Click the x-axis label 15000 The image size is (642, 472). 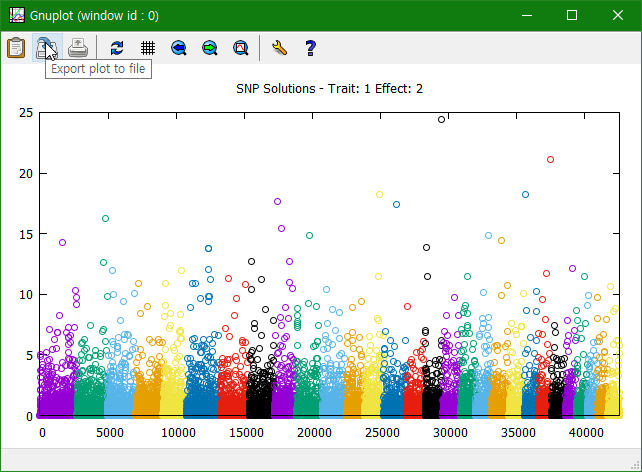click(x=246, y=433)
